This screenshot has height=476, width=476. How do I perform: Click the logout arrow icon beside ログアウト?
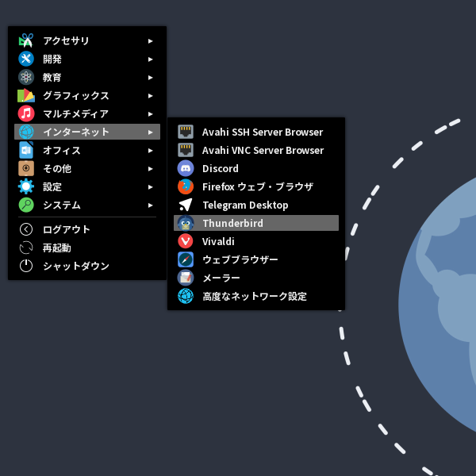(x=26, y=229)
